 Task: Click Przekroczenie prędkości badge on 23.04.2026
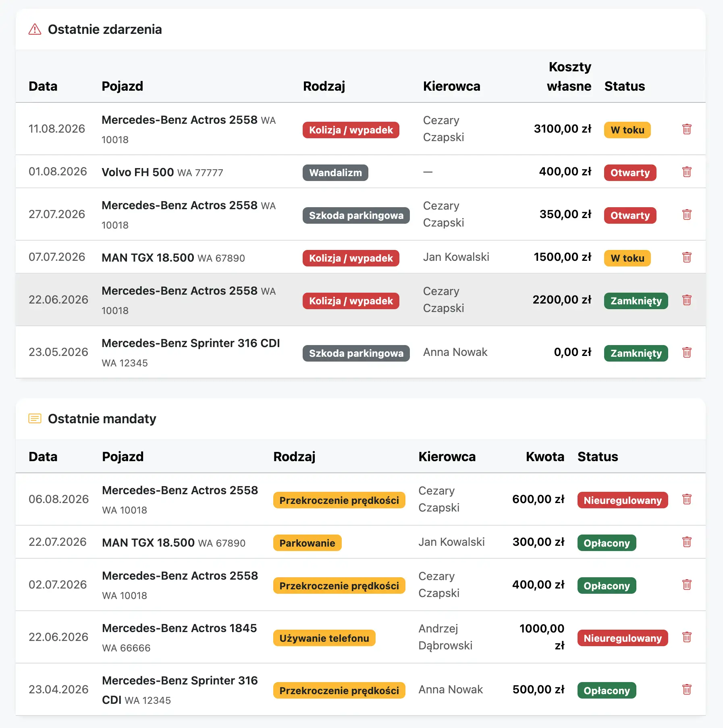click(x=339, y=691)
